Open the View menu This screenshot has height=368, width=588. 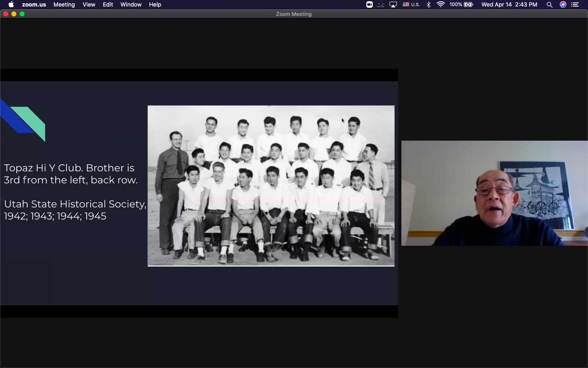click(x=89, y=4)
